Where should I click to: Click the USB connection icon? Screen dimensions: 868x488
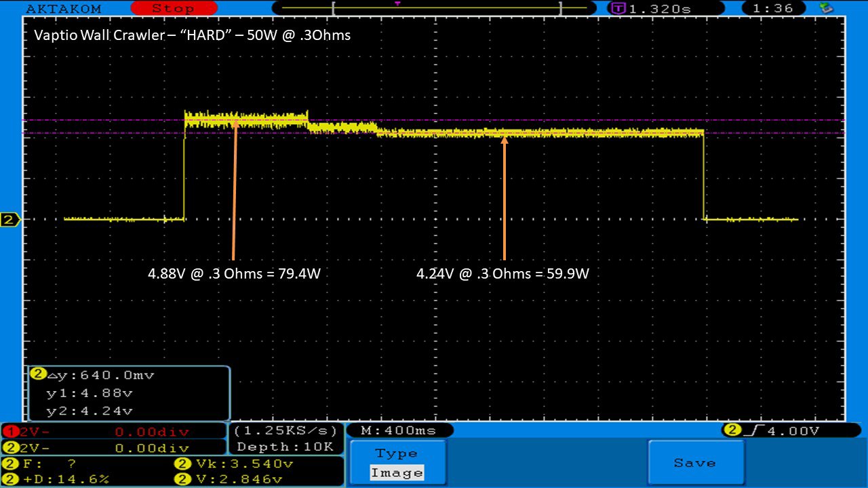point(826,8)
